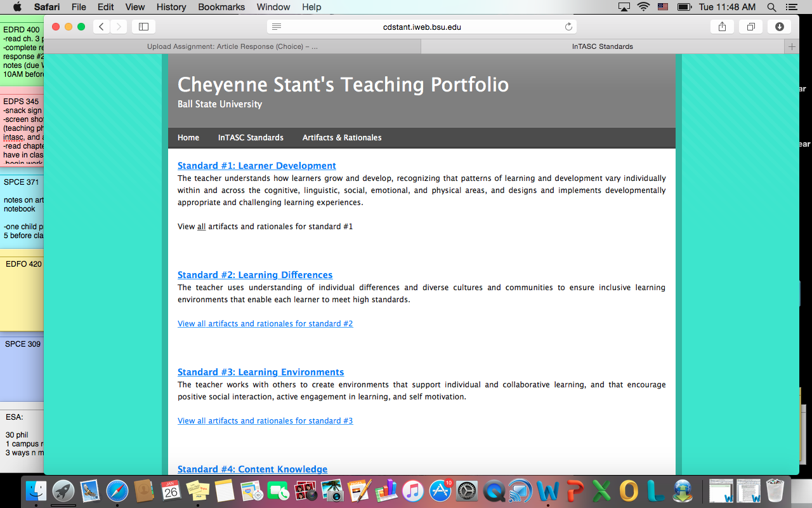Open the Standard #2: Learning Differences heading link

click(255, 275)
